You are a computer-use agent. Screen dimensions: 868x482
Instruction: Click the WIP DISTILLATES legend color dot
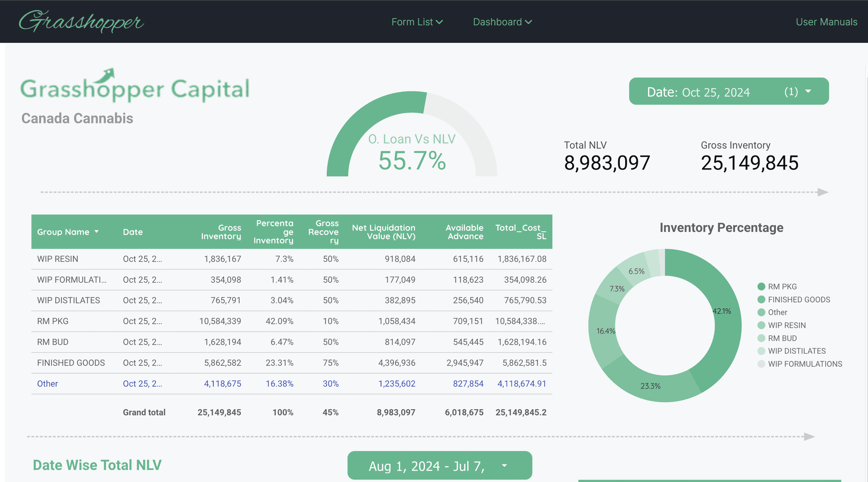coord(760,351)
